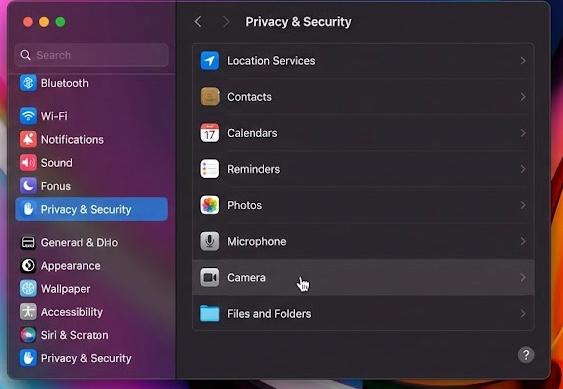Select Bluetooth label in the sidebar

[x=65, y=83]
